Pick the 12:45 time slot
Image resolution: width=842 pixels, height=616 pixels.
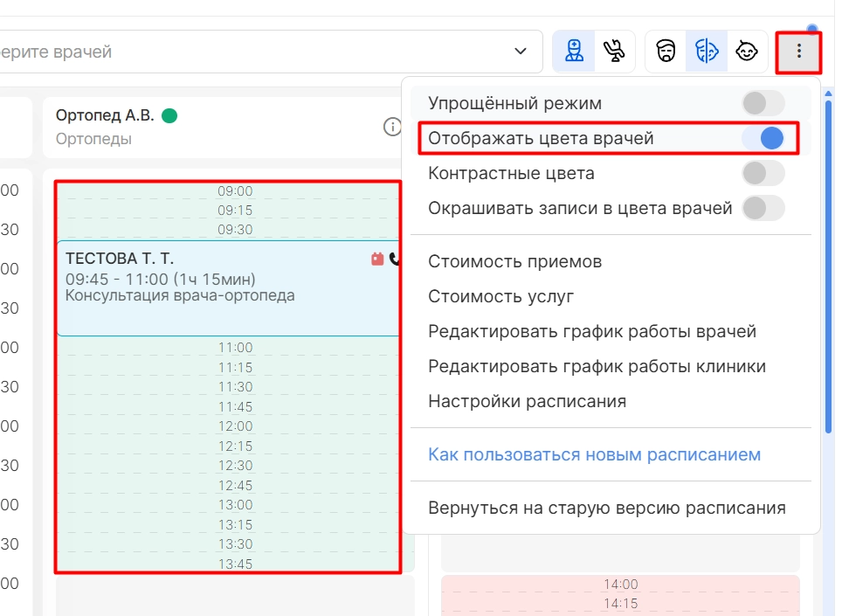coord(235,485)
